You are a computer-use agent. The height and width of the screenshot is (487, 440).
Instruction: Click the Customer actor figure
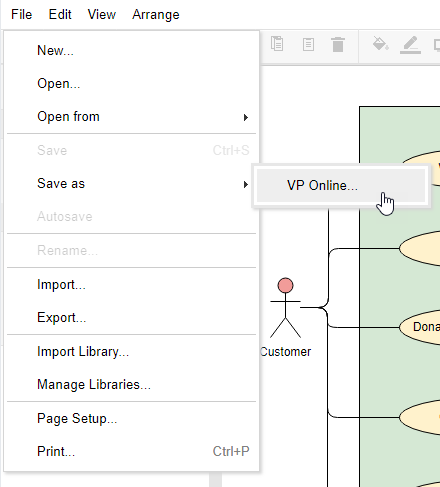285,308
